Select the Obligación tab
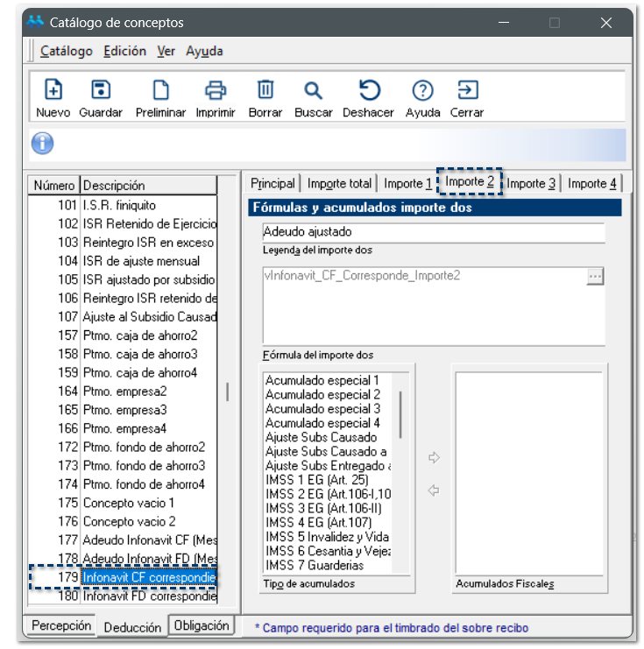The height and width of the screenshot is (649, 644). (x=202, y=625)
